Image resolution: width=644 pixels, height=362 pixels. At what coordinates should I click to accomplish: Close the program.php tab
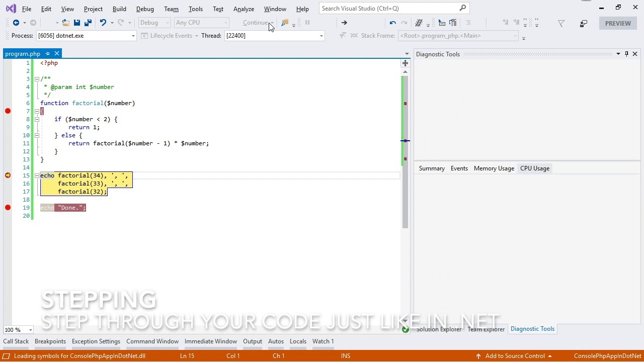pos(57,54)
